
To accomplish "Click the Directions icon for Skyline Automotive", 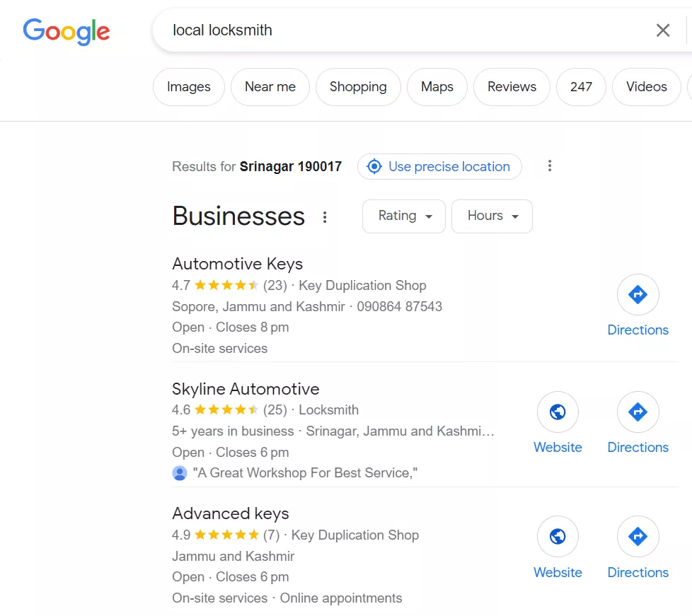I will tap(638, 412).
